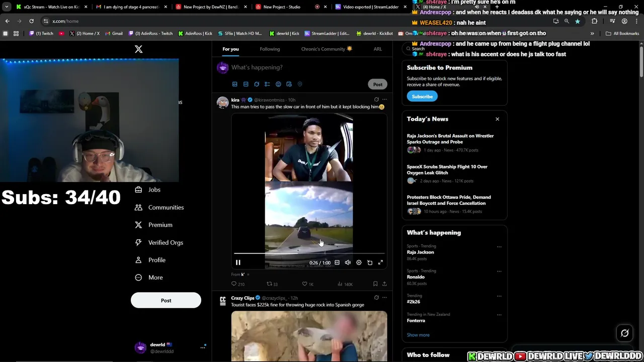Open the GIF picker in composer
Image resolution: width=644 pixels, height=362 pixels.
(x=246, y=84)
